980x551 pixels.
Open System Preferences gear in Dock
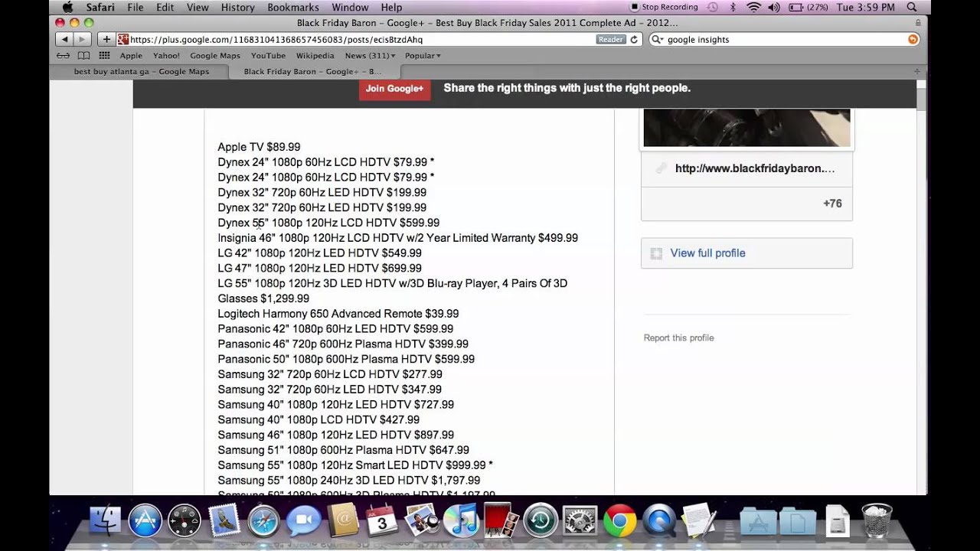tap(580, 522)
